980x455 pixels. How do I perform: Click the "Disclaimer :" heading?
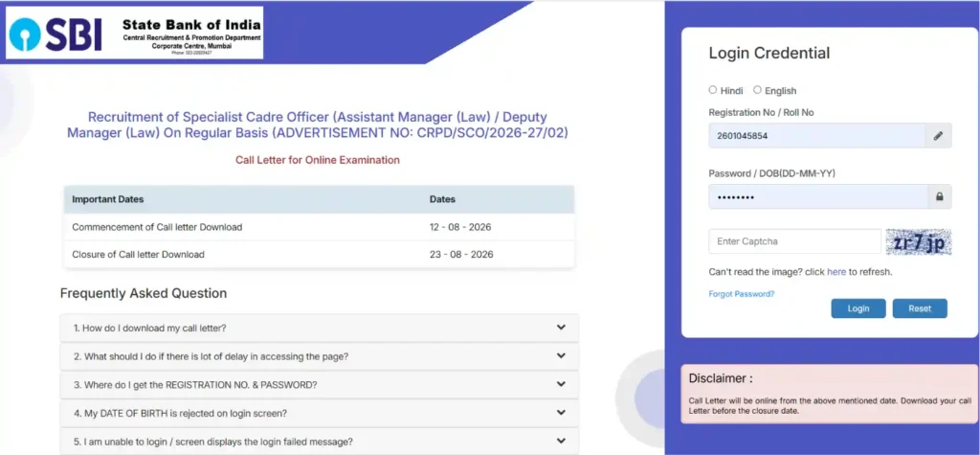721,378
